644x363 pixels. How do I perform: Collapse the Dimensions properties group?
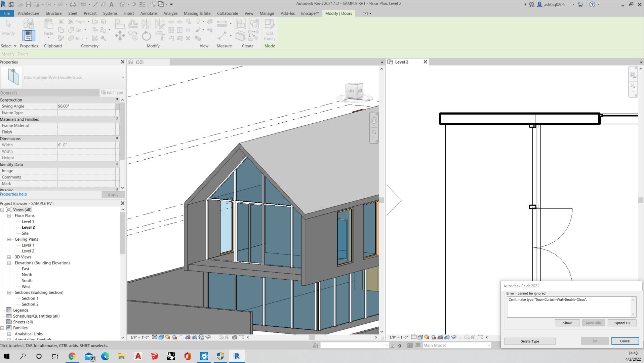click(x=117, y=138)
